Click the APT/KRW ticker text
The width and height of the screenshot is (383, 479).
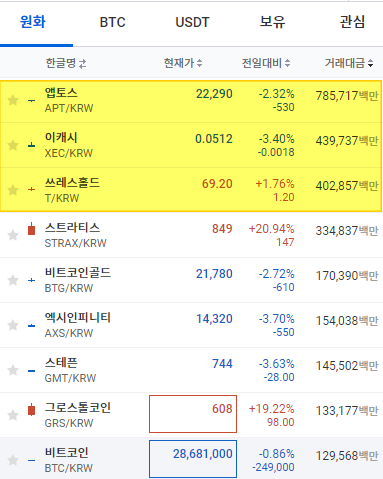(x=69, y=108)
